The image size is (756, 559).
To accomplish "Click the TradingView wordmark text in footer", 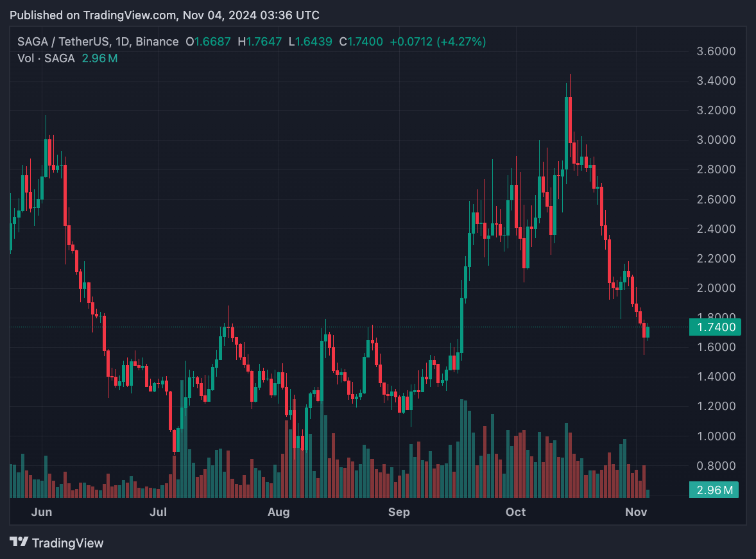I will click(x=67, y=543).
